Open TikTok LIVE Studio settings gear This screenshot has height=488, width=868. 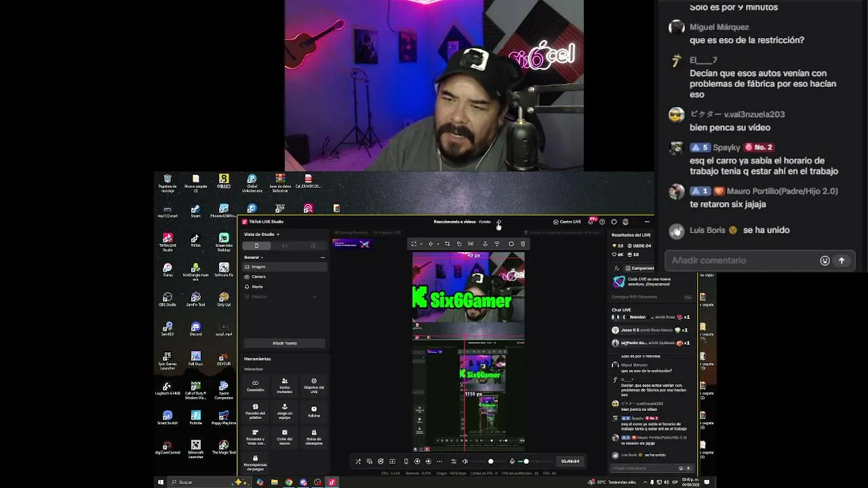click(x=614, y=222)
